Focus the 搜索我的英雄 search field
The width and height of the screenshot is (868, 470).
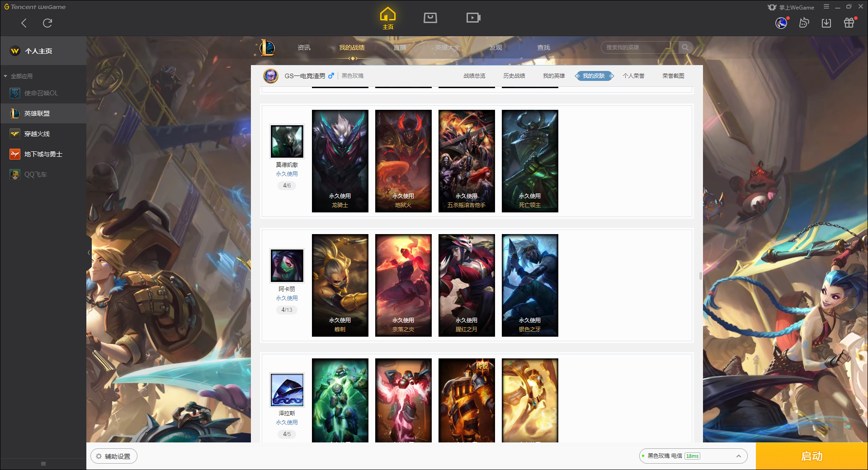640,47
